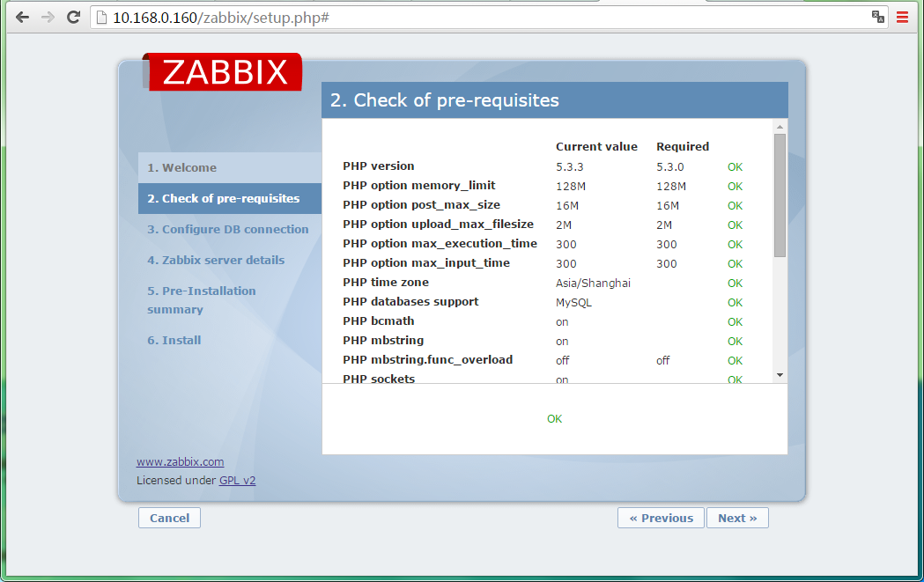Click current value 16M for post_max_size

tap(567, 206)
